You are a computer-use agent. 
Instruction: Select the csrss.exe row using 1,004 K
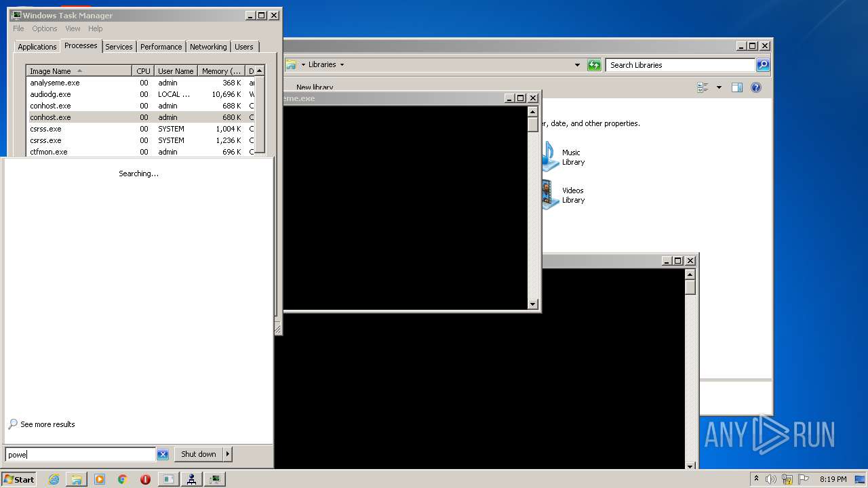140,129
